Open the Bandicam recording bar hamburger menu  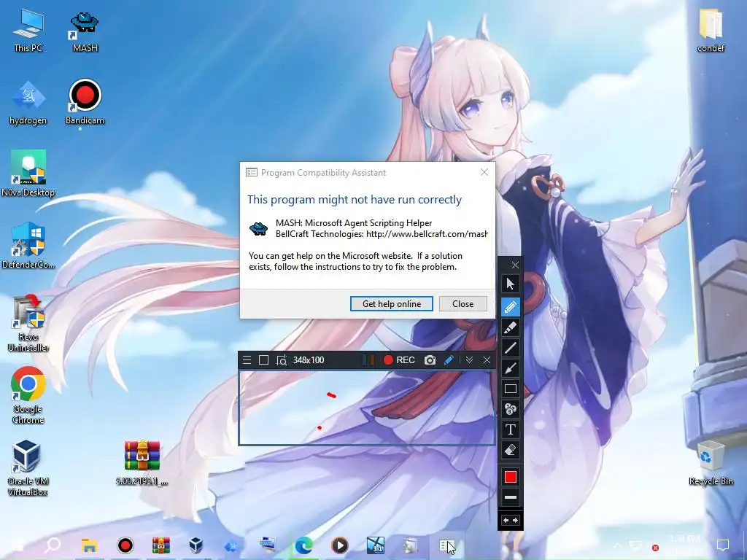(x=247, y=360)
